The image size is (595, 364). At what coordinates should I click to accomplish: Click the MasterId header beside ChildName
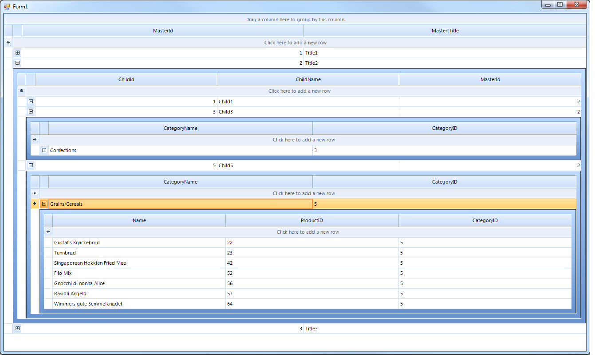point(490,79)
